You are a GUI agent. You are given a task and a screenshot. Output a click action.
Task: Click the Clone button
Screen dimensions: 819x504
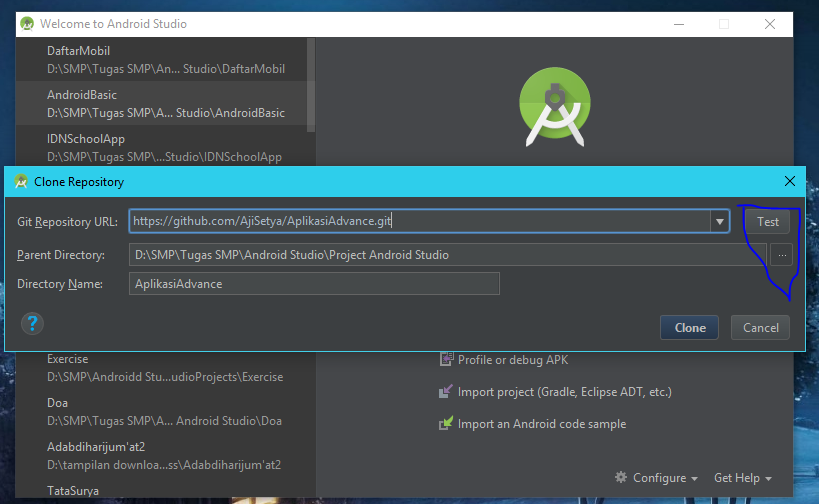pos(689,327)
